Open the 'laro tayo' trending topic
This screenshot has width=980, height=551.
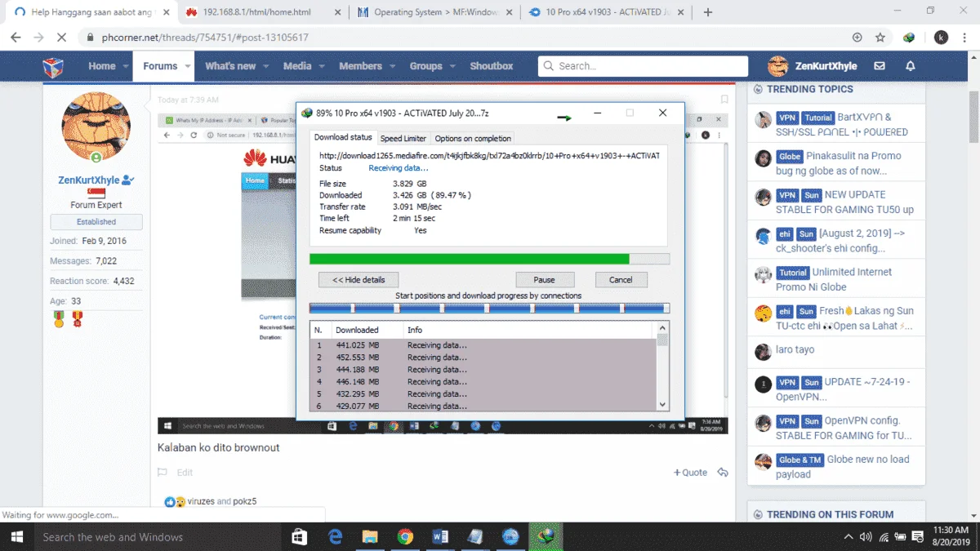[x=795, y=349]
